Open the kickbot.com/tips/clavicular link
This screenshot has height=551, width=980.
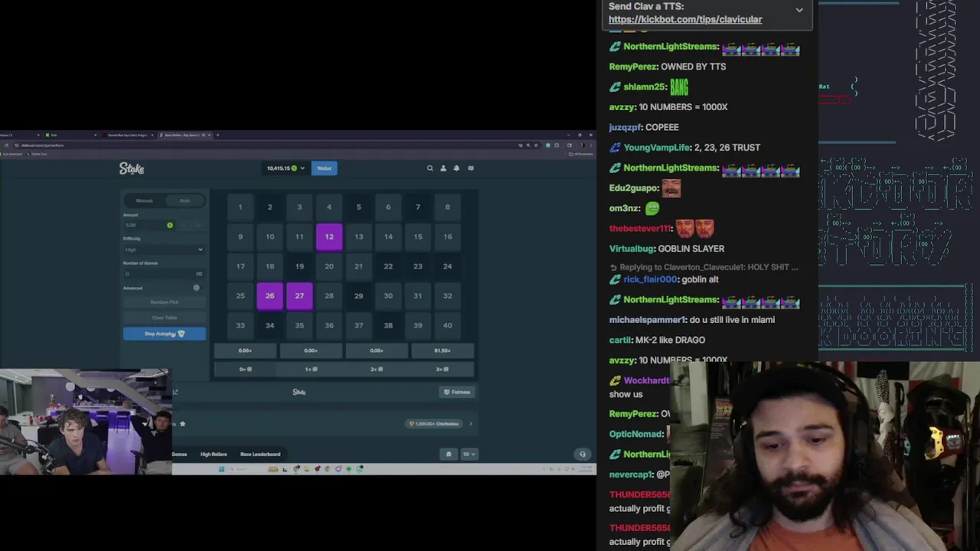[685, 20]
